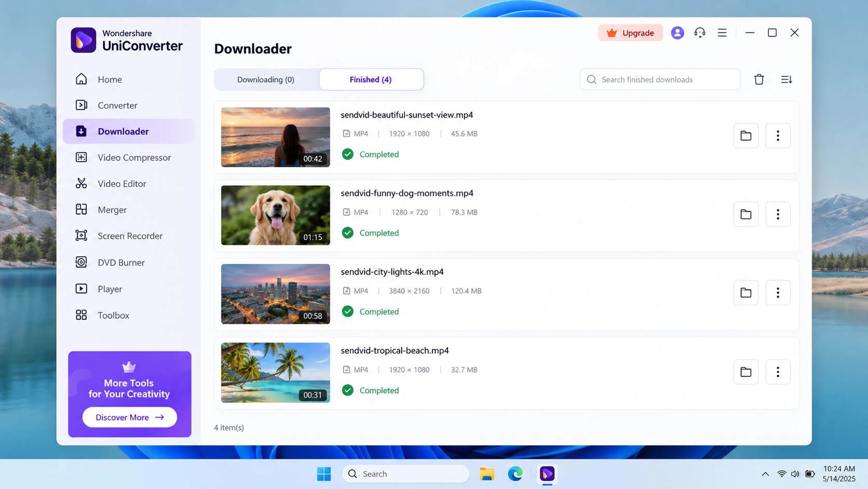Click the golden retriever video thumbnail
The image size is (868, 489).
click(276, 215)
